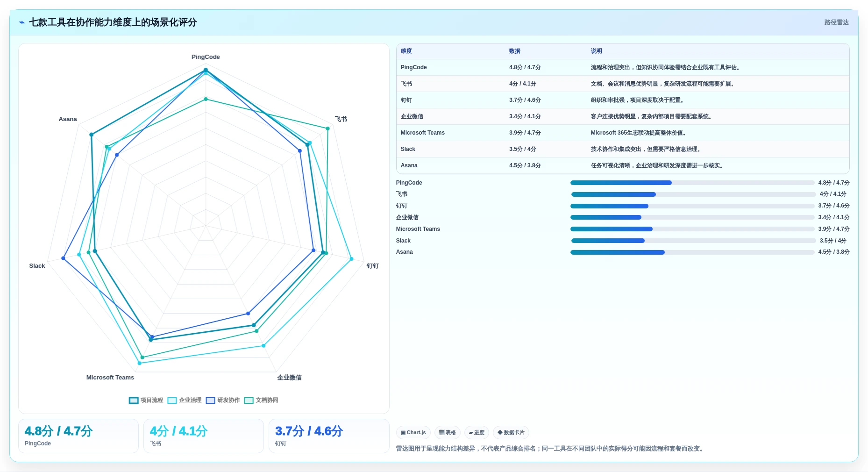
Task: Click the table value 4.8分 / 4.7分
Action: 525,67
